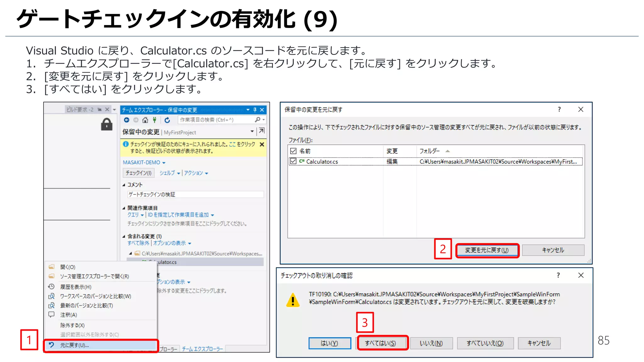Viewport: 644px width, 362px height.
Task: Choose 開く(O) from context menu
Action: click(x=100, y=267)
